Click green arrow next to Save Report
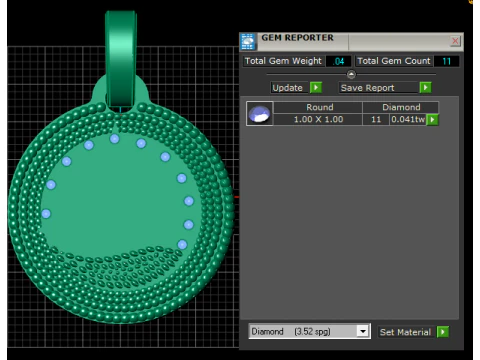Viewport: 480px width, 360px height. tap(425, 88)
